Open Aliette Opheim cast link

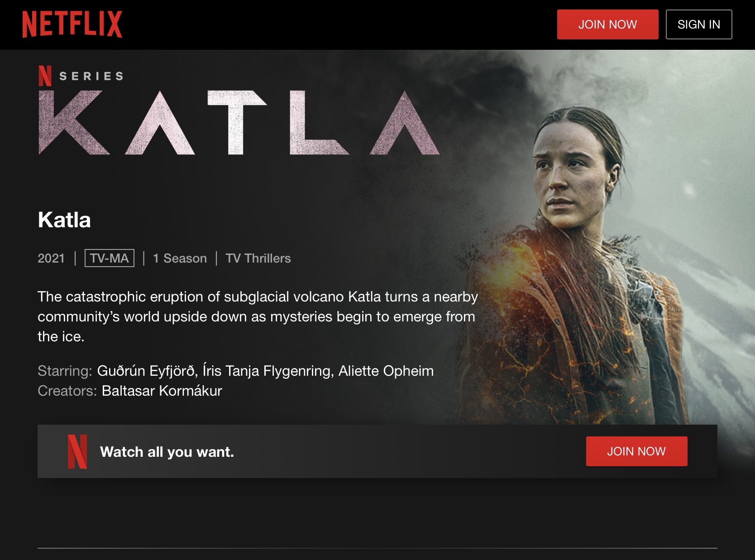386,371
